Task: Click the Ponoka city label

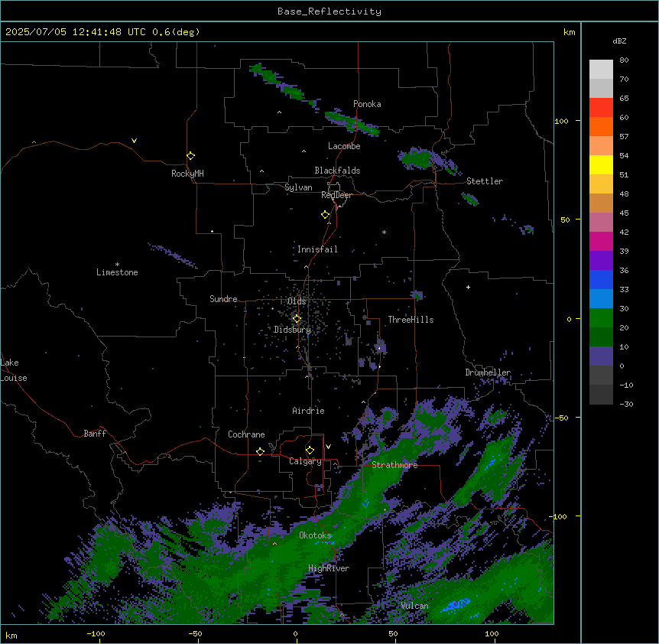Action: (x=367, y=104)
